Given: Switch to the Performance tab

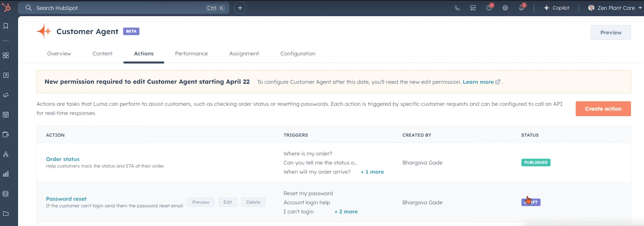Looking at the screenshot, I should (191, 54).
